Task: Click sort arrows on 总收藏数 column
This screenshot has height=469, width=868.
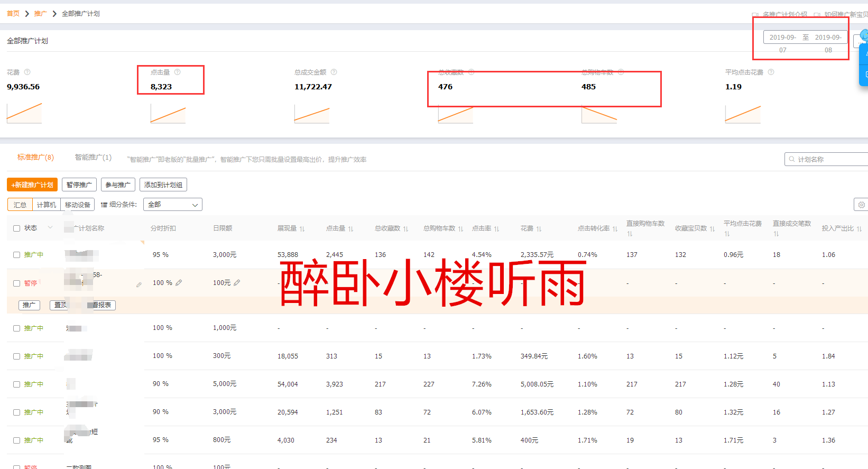Action: click(406, 229)
